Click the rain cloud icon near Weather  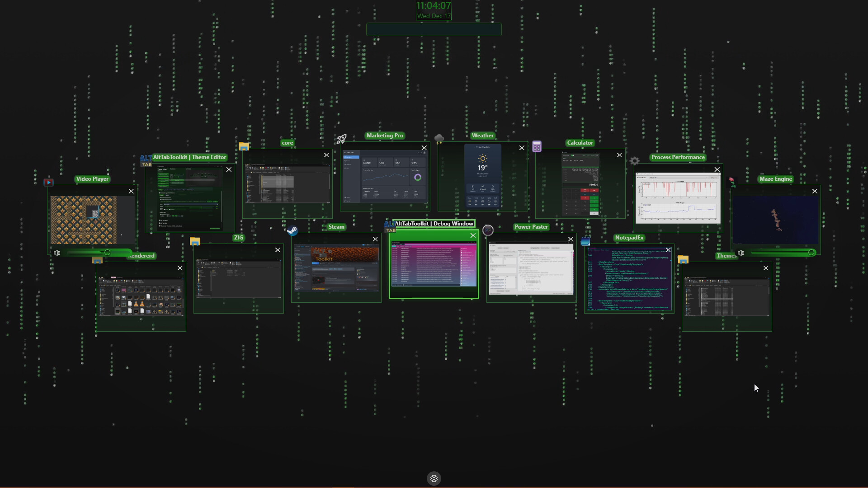point(439,138)
